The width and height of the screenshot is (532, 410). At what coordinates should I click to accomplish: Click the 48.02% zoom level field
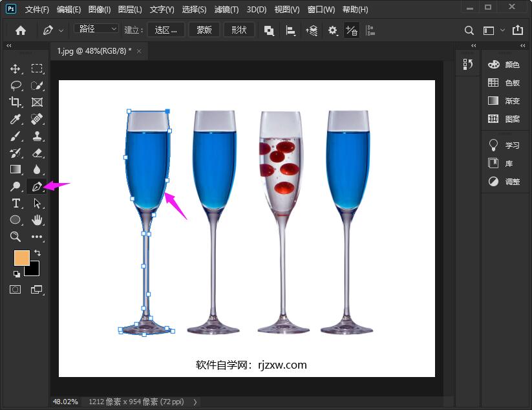tap(65, 402)
